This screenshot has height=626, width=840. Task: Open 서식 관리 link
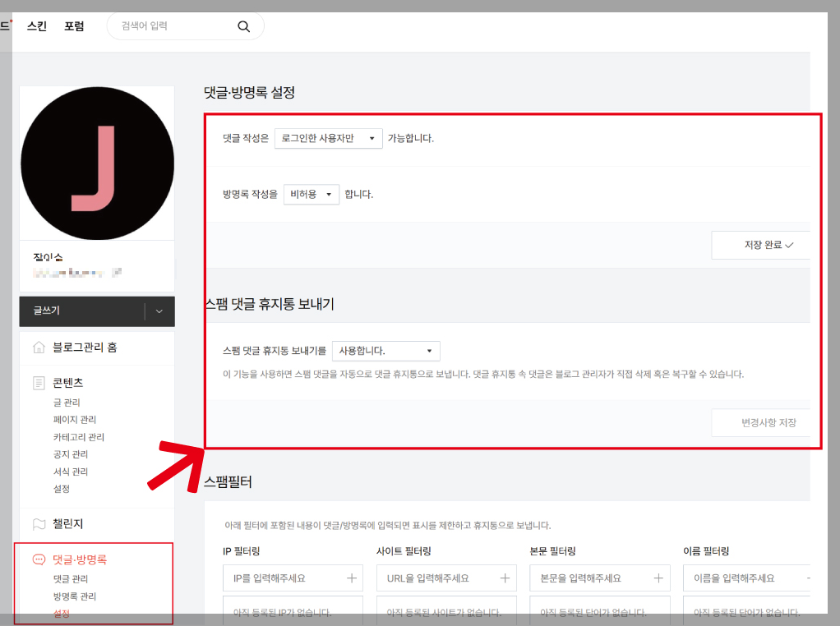(x=70, y=472)
